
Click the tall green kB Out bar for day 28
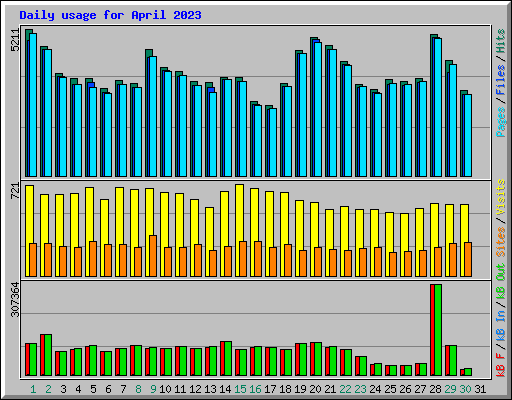point(438,330)
